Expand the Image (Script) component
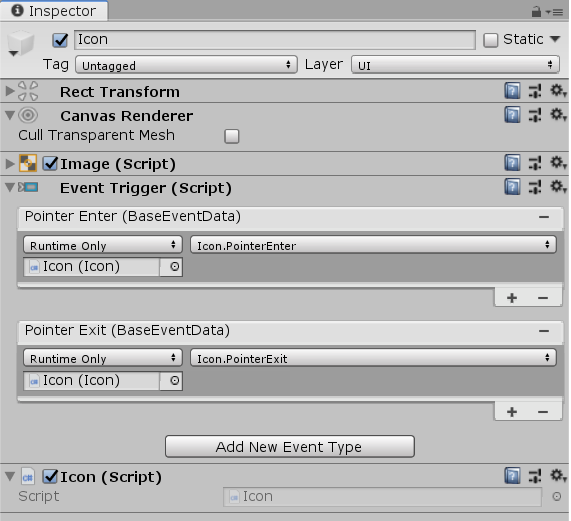571x521 pixels. (10, 163)
